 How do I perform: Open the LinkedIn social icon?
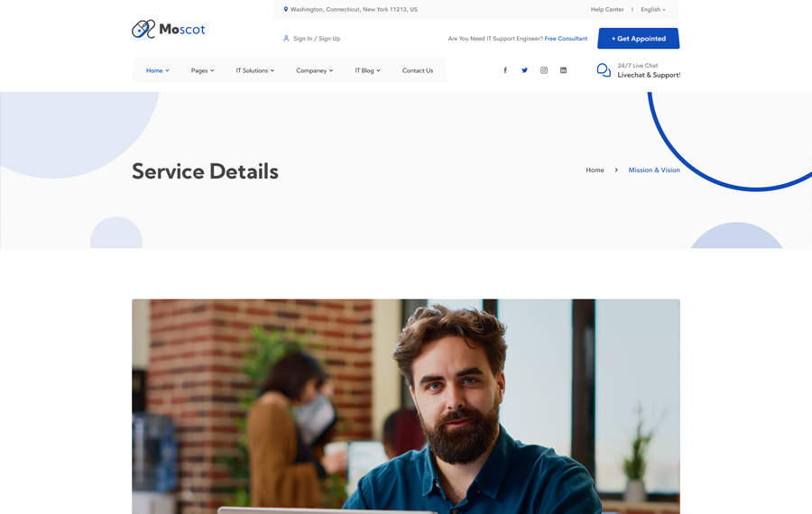563,70
